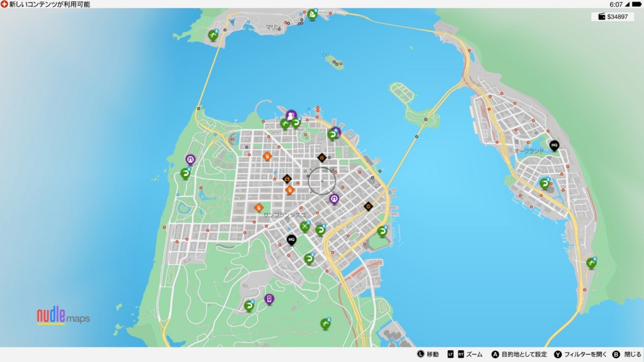
Task: Click the red dot on the small bay island
Action: [x=341, y=63]
